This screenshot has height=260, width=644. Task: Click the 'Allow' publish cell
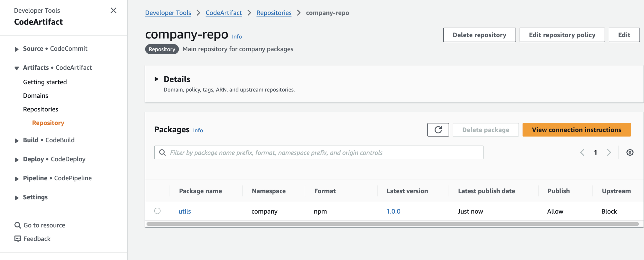click(x=555, y=212)
